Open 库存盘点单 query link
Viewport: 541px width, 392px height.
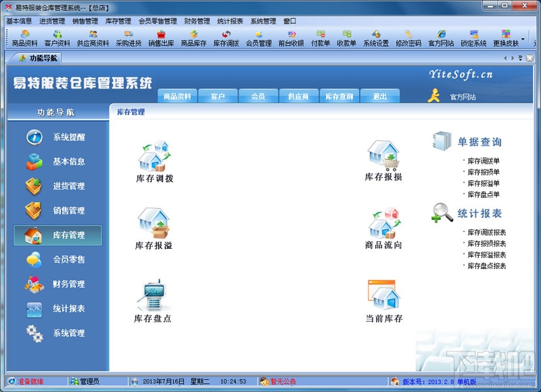point(484,195)
